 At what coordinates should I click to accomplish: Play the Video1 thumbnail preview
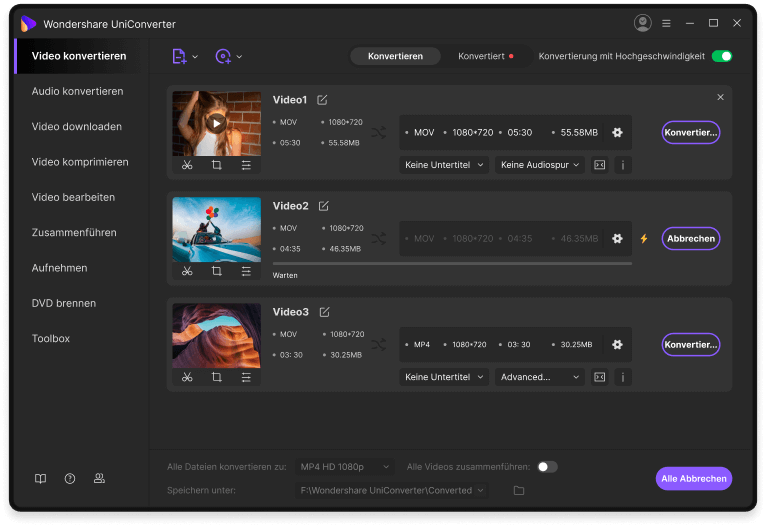pyautogui.click(x=216, y=123)
